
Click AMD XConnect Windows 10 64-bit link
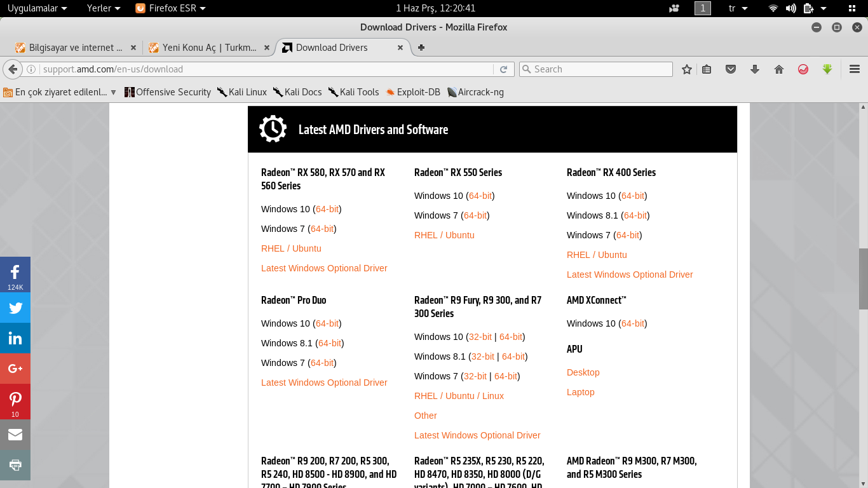click(x=633, y=323)
